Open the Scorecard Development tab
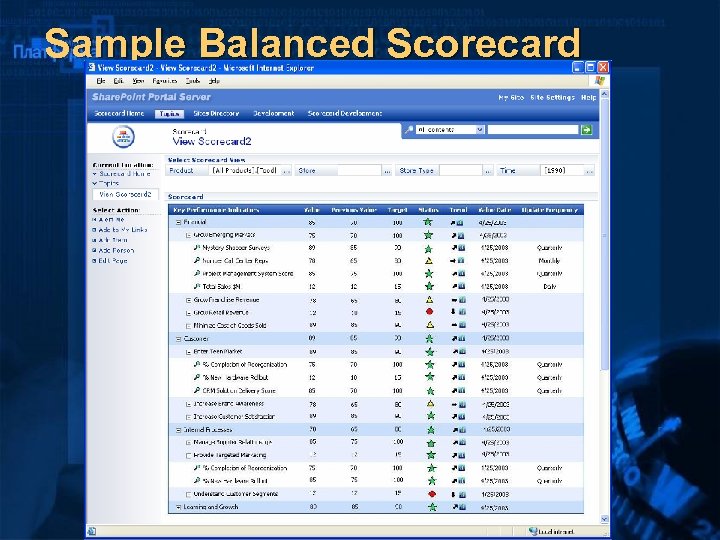 point(344,113)
